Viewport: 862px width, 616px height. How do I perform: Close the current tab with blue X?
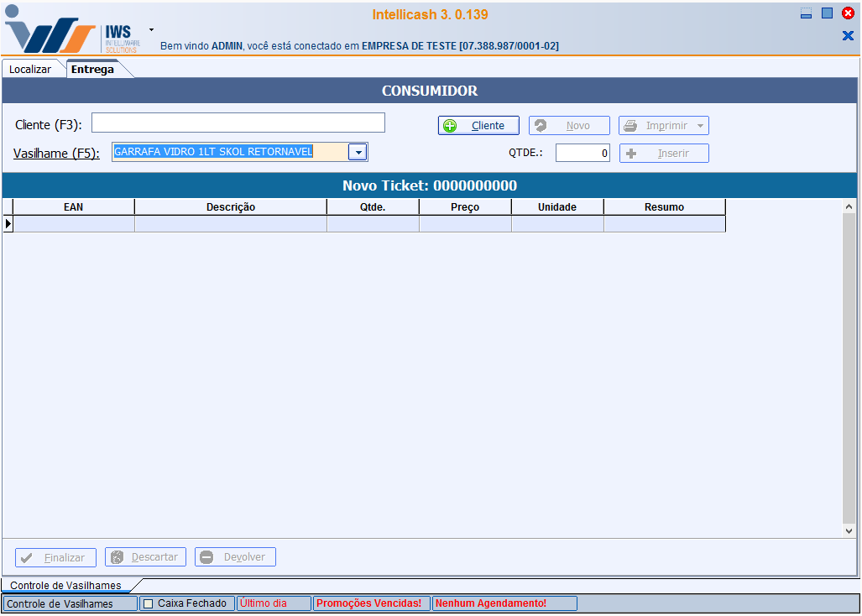[x=847, y=35]
